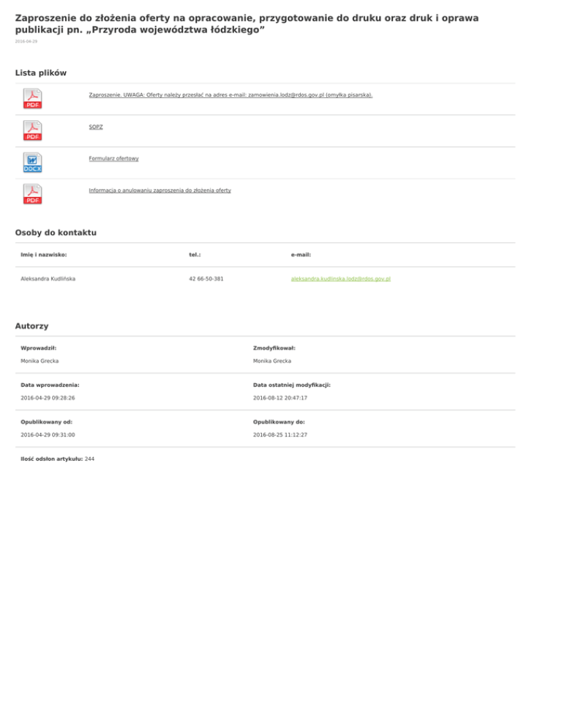Click Monika Grecka under 'Zmodyfikował'
The width and height of the screenshot is (562, 728).
[x=272, y=361]
